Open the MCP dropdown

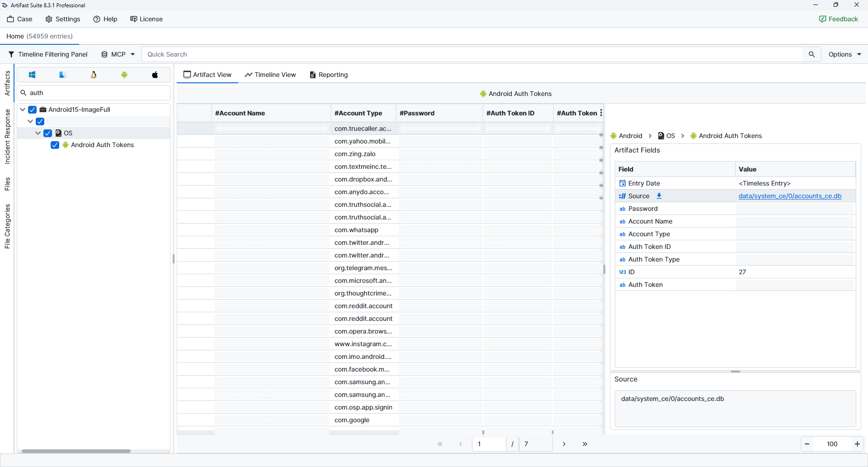[x=118, y=54]
